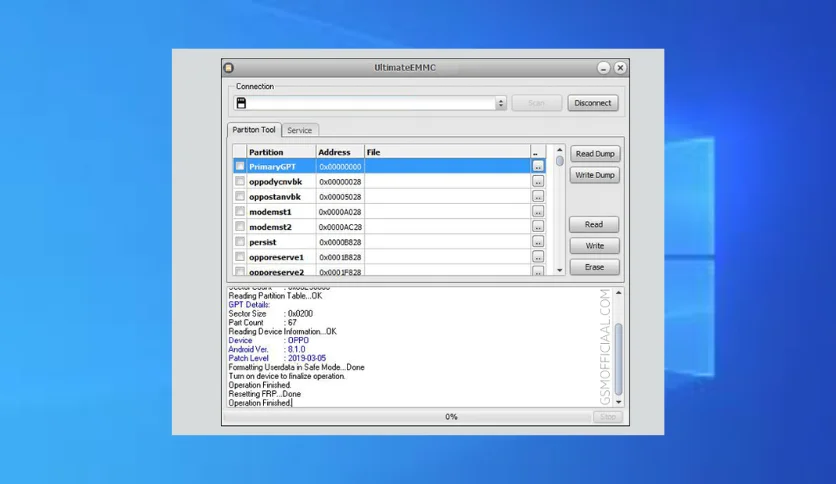Click the File column header

(x=447, y=152)
